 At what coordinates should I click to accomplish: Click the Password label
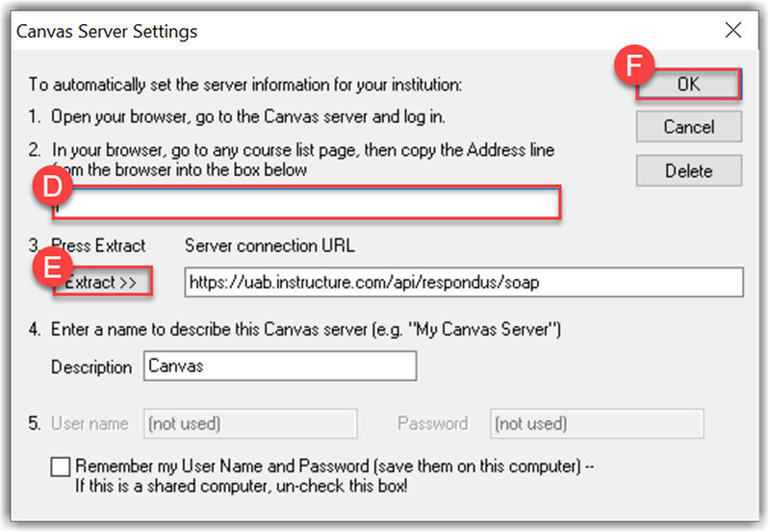(432, 423)
